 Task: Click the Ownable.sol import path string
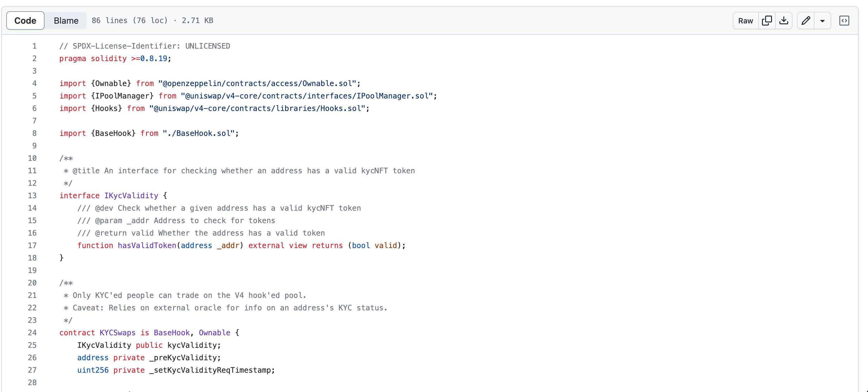point(257,84)
